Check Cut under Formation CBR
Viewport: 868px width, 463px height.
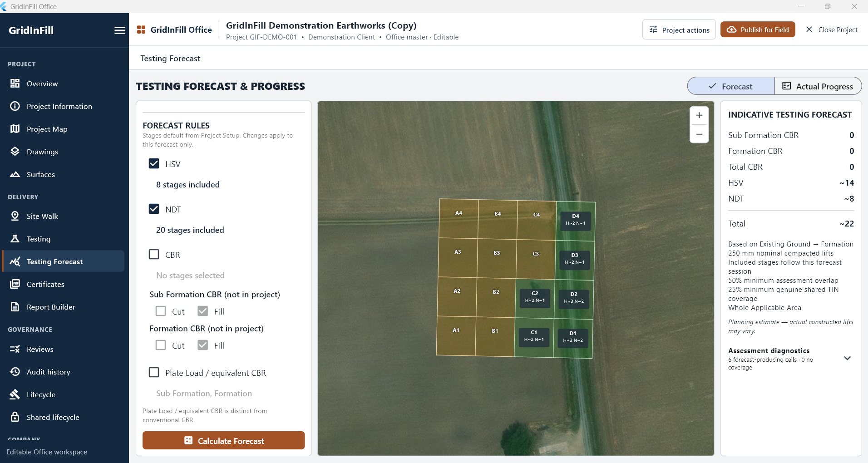(x=161, y=345)
